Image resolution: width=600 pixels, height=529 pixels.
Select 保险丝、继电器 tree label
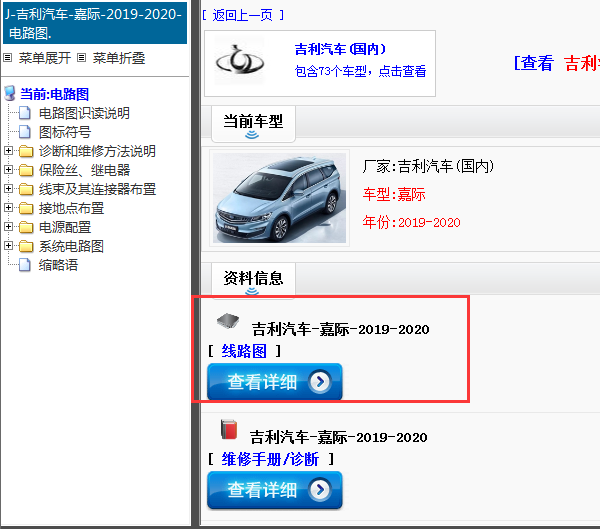coord(84,170)
